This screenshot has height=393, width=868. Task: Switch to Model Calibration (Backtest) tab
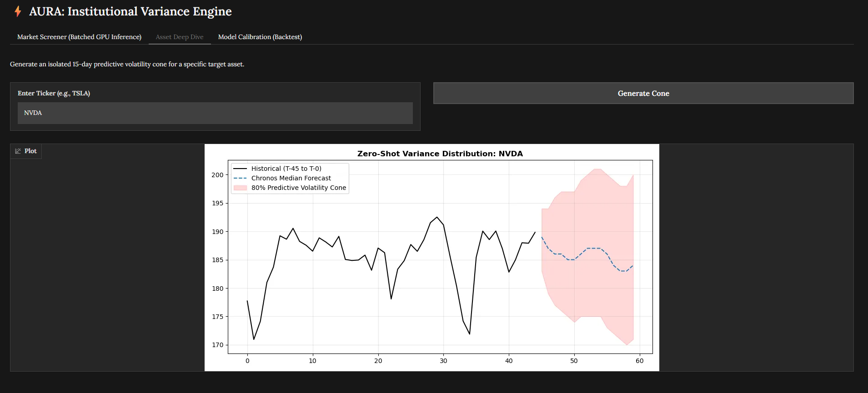tap(260, 37)
